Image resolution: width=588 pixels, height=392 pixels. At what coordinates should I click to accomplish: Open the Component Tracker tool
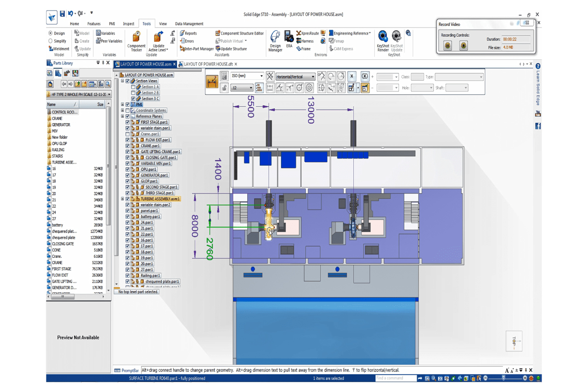136,40
